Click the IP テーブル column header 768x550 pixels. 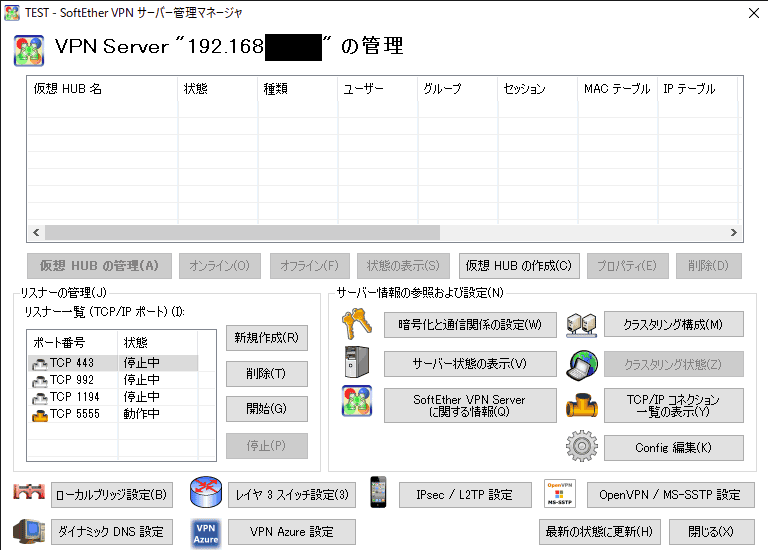tap(697, 89)
